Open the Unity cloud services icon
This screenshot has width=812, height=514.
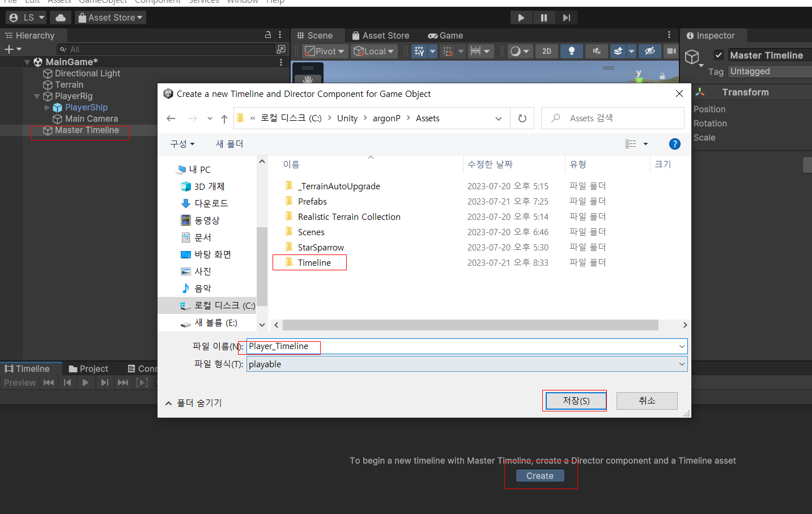point(61,18)
